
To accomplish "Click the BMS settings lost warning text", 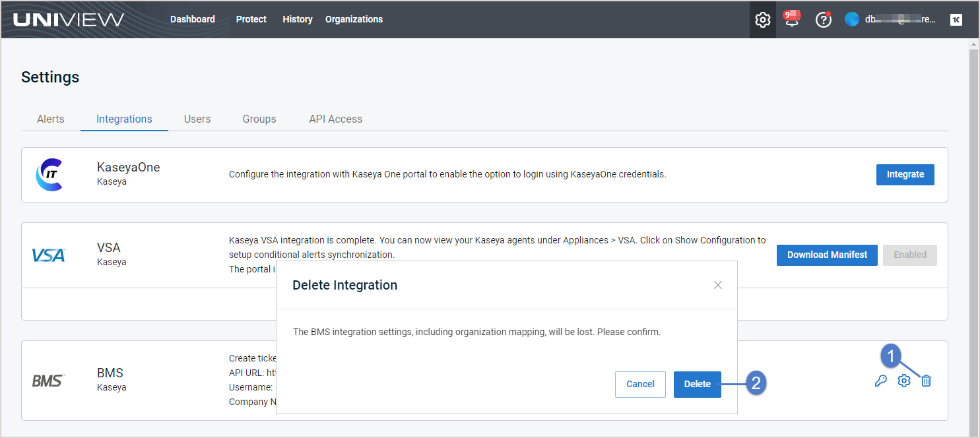I will (x=476, y=332).
